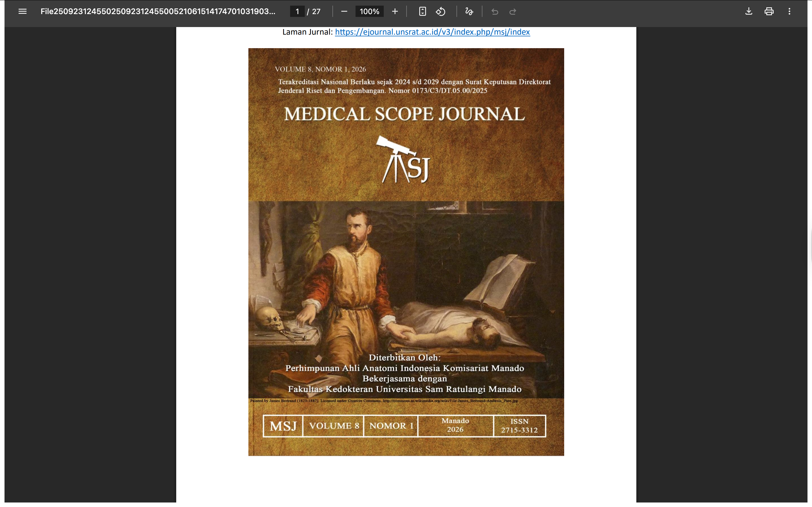The image size is (812, 507).
Task: Open the sidebar menu hamburger icon
Action: click(x=23, y=11)
